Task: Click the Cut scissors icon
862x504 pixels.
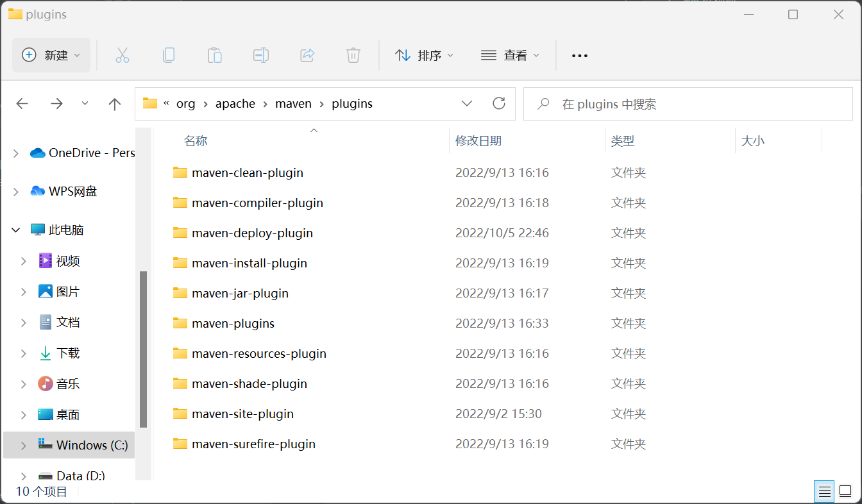Action: [x=123, y=55]
